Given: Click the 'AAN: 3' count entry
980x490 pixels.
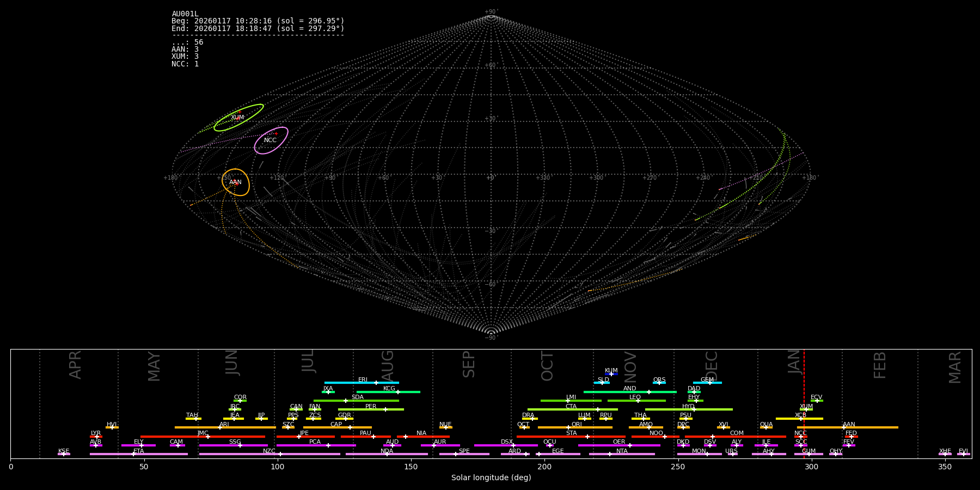Looking at the screenshot, I should (x=185, y=50).
